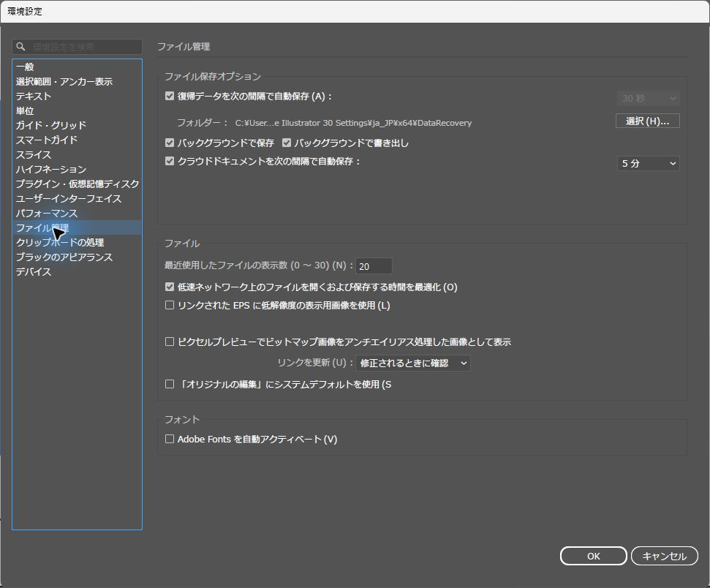Image resolution: width=710 pixels, height=588 pixels.
Task: Click recent files count field showing 20
Action: (x=374, y=266)
